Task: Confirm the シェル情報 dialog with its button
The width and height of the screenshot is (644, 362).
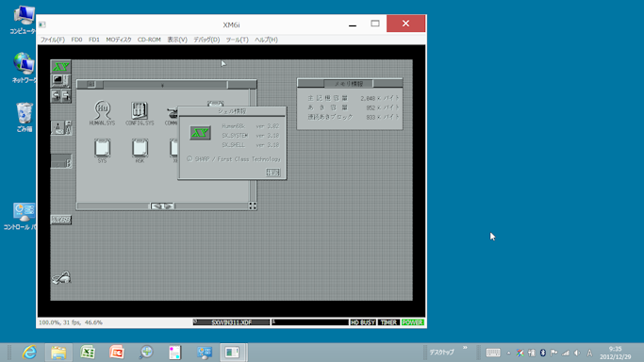Action: click(273, 173)
